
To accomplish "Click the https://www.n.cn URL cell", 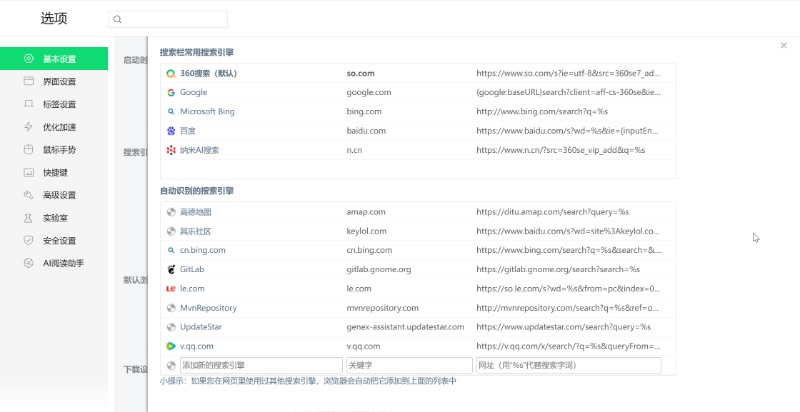I will click(x=561, y=150).
